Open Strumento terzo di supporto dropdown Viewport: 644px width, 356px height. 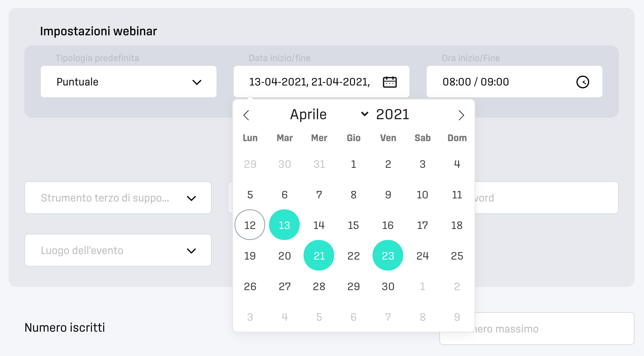tap(118, 198)
